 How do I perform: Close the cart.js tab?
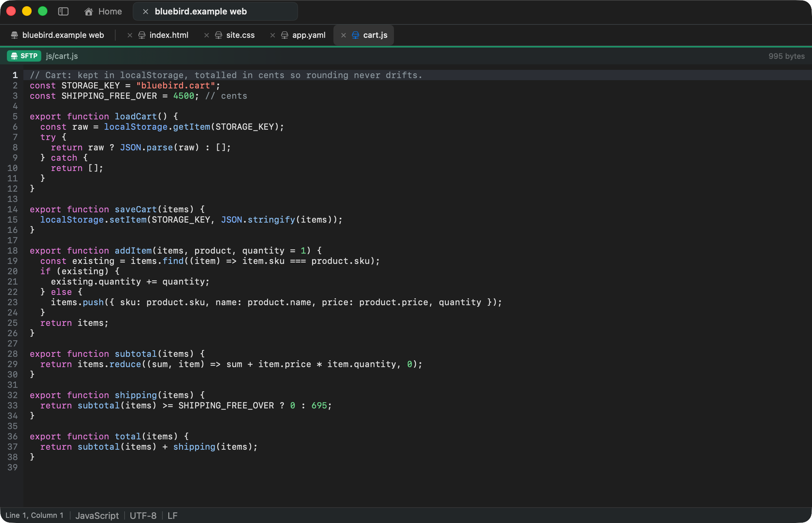point(343,35)
